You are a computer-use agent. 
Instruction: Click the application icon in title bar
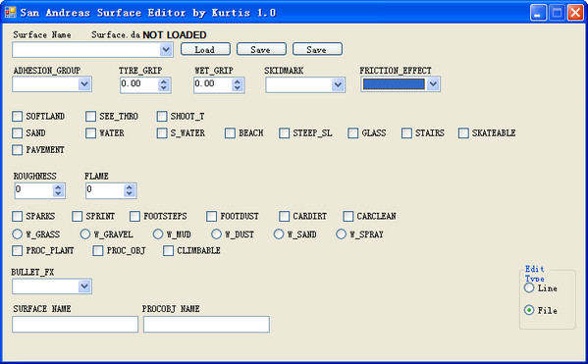10,13
